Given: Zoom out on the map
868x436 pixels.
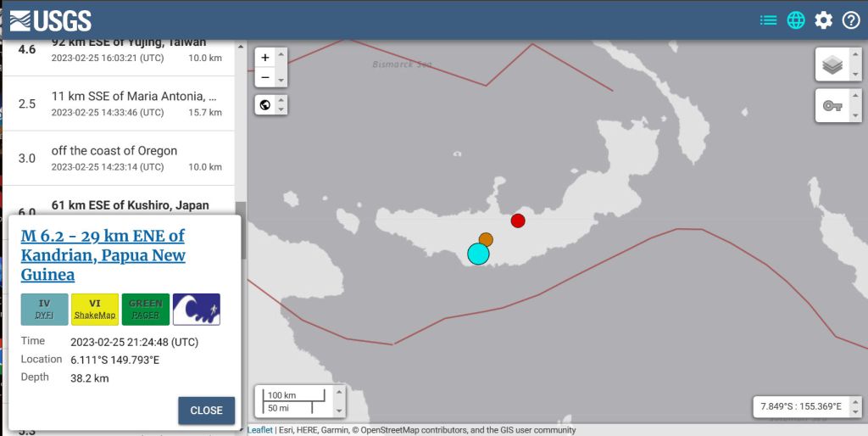Looking at the screenshot, I should click(265, 77).
